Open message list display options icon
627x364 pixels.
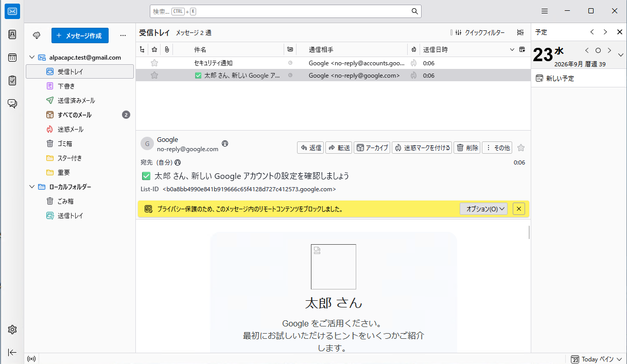(x=520, y=32)
